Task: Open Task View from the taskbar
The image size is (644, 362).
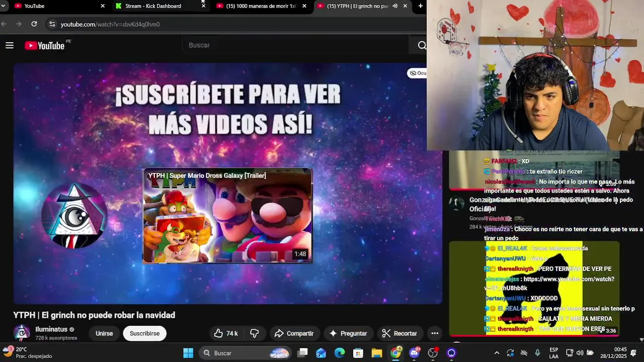Action: point(302,353)
